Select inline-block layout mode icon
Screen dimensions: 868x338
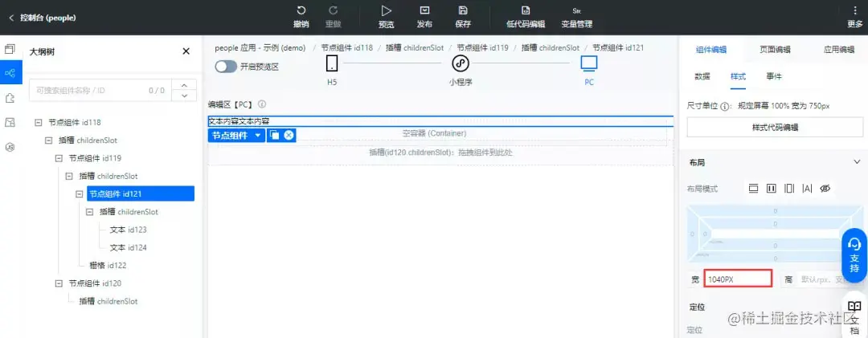pyautogui.click(x=789, y=189)
